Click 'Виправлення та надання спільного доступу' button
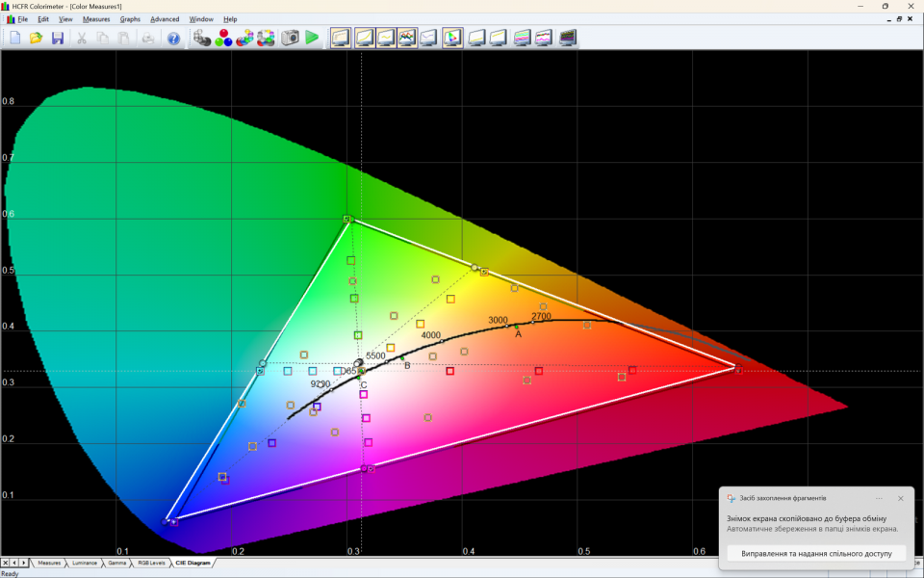 click(x=816, y=553)
